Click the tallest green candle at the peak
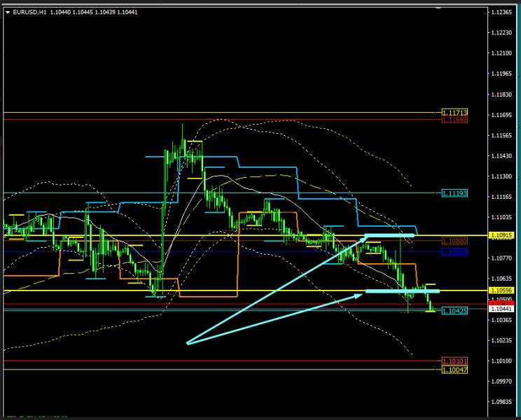Screen dimensions: 521x420 [x=183, y=140]
